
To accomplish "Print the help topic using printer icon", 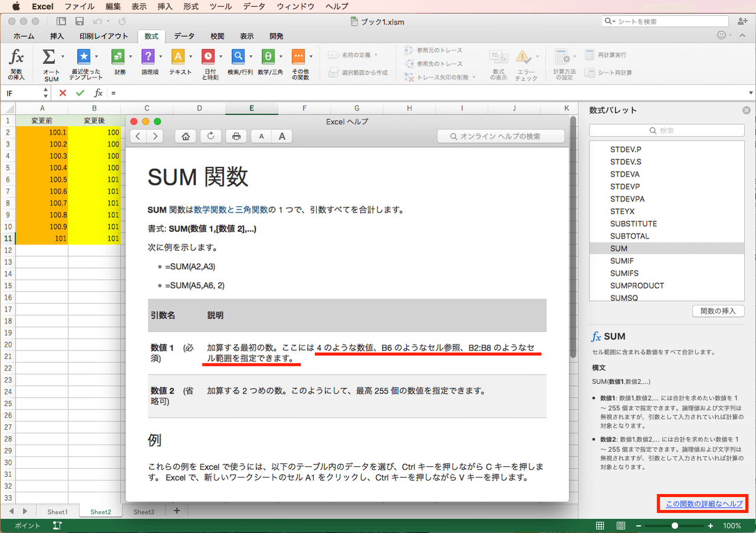I will [236, 136].
